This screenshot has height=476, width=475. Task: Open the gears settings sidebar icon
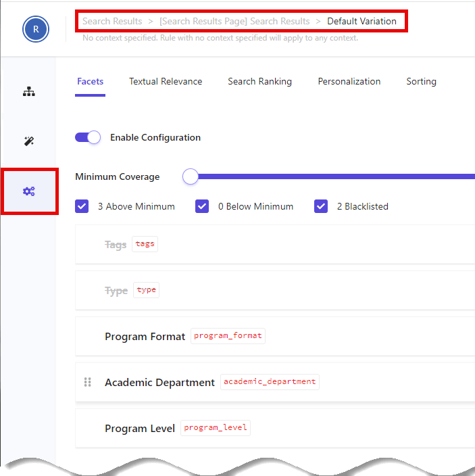28,191
